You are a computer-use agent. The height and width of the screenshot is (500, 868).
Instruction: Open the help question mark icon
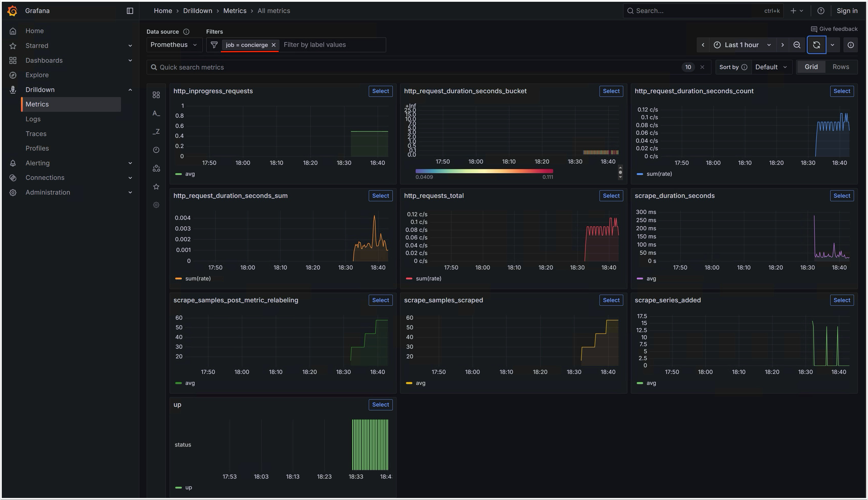pyautogui.click(x=821, y=11)
